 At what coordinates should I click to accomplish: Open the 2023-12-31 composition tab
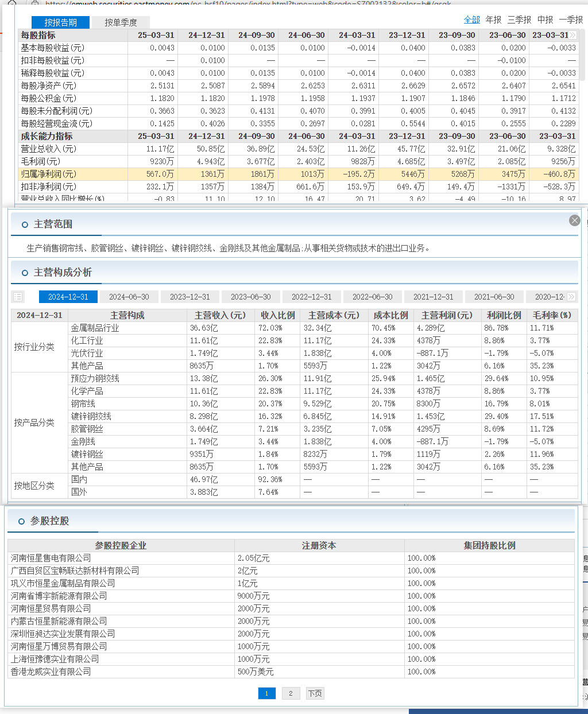[190, 297]
